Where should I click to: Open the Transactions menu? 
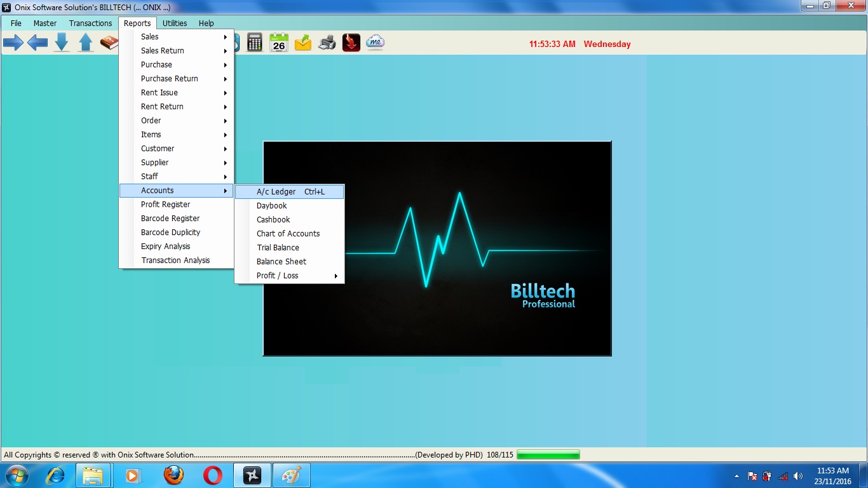pos(90,23)
